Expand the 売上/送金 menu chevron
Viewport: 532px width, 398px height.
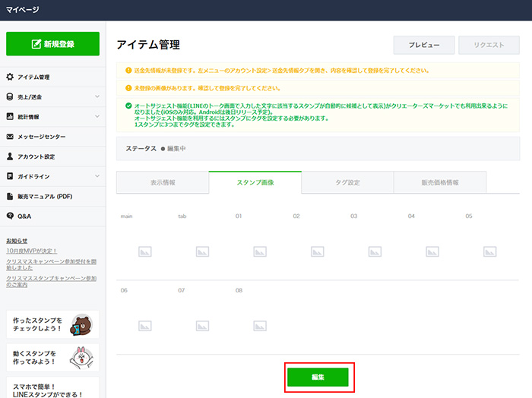tap(97, 97)
